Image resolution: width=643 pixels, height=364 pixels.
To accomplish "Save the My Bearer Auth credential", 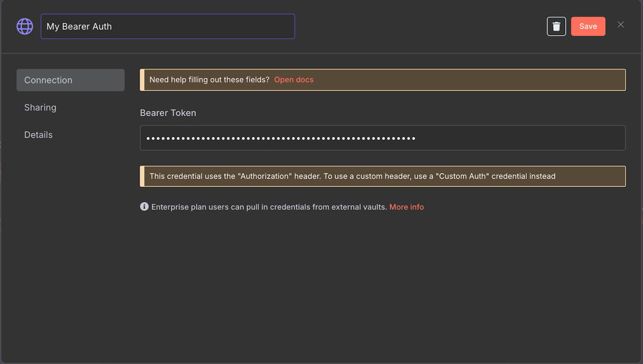I will (588, 26).
